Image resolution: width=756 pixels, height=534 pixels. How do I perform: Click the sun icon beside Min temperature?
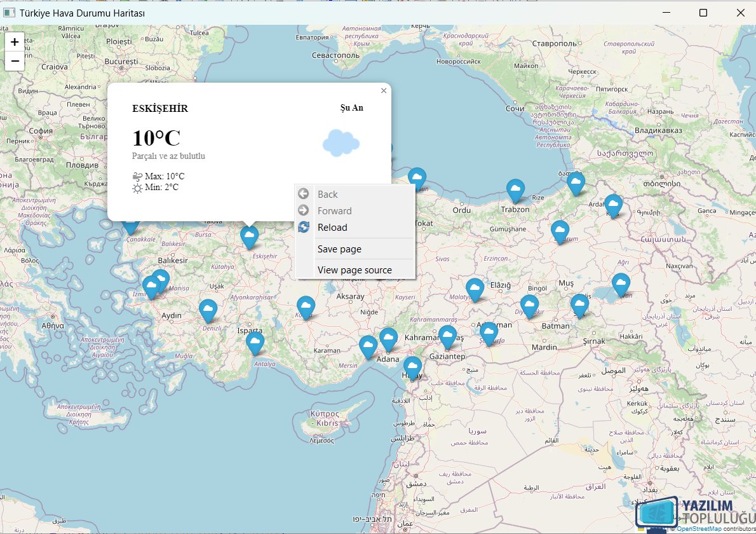137,188
